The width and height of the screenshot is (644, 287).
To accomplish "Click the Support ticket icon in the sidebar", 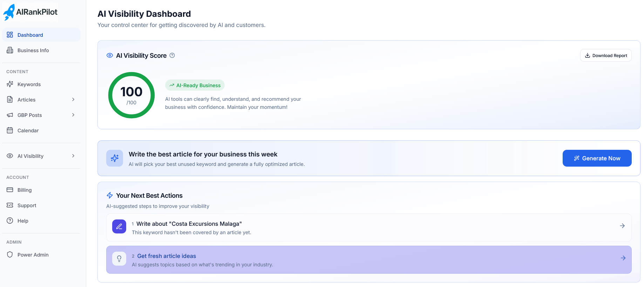I will tap(10, 205).
